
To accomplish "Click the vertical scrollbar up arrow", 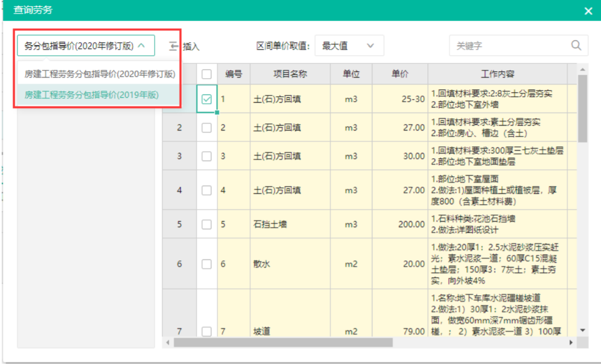I will 582,69.
